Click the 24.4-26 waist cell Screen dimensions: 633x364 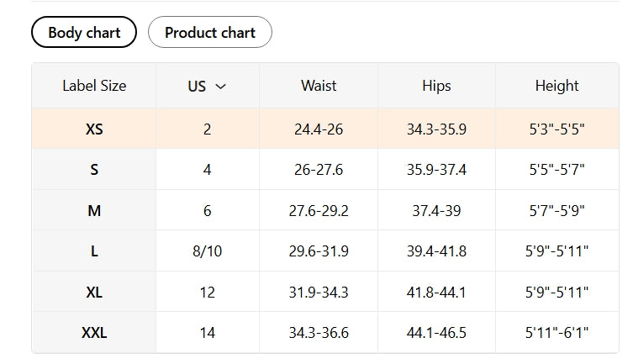tap(319, 129)
